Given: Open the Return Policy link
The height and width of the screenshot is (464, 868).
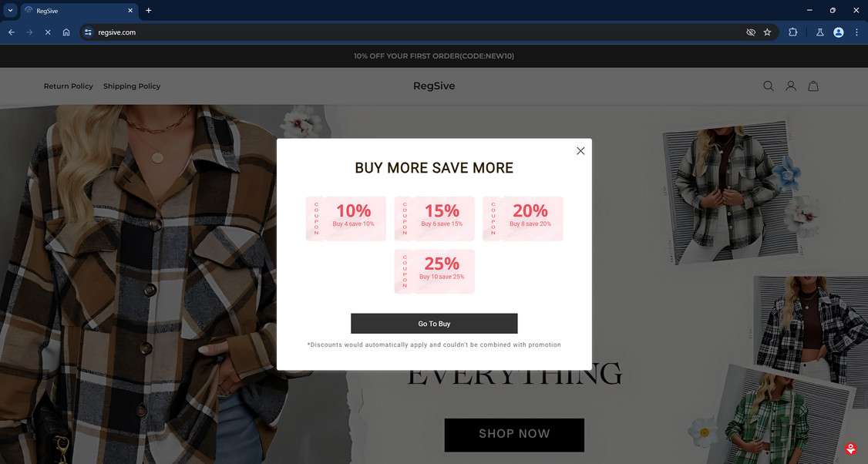Looking at the screenshot, I should point(68,86).
